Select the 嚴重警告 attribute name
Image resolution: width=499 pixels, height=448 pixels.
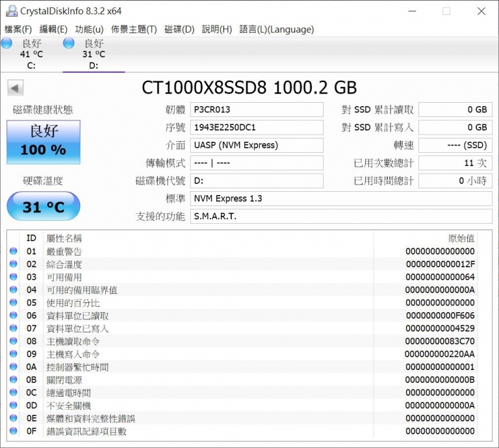(x=64, y=252)
